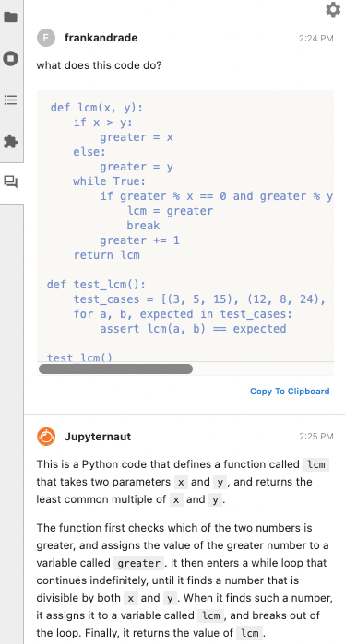The width and height of the screenshot is (345, 644).
Task: Click code line 'def lcm(x, y):'
Action: click(96, 108)
